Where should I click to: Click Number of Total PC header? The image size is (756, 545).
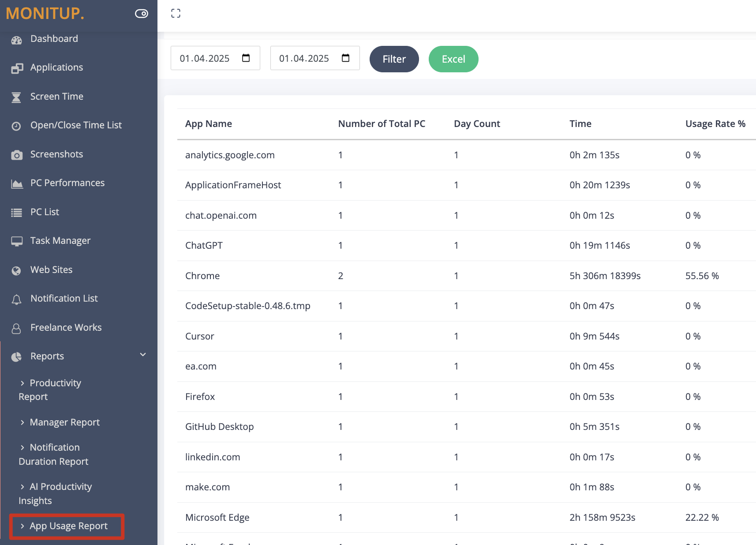coord(382,124)
